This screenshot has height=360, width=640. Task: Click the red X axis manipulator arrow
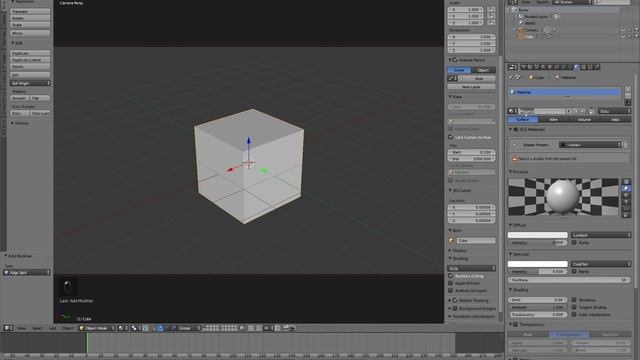pyautogui.click(x=230, y=169)
